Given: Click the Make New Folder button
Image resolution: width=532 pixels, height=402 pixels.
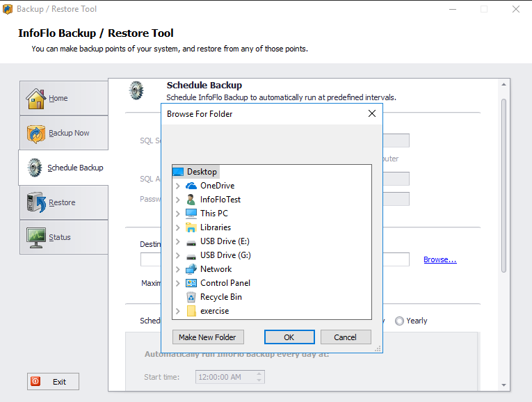Looking at the screenshot, I should [207, 337].
